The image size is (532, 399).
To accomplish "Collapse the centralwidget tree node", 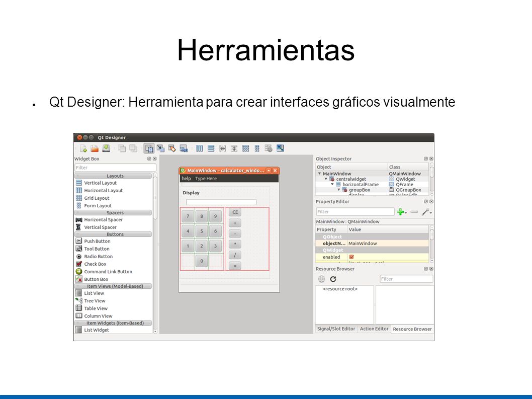I will tap(326, 179).
